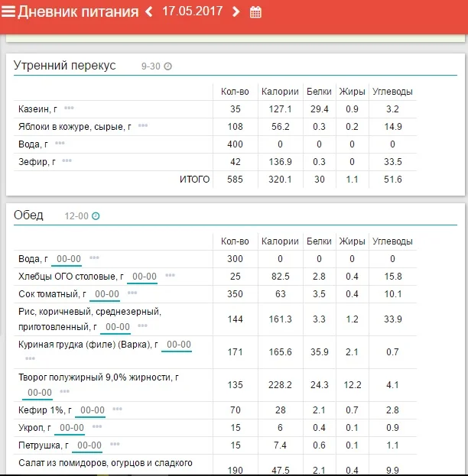Select the Казеин, г food name

pyautogui.click(x=37, y=109)
